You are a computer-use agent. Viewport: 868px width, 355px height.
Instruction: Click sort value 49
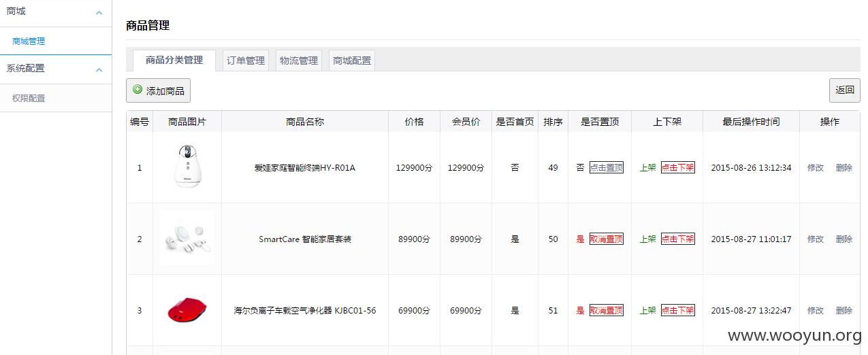coord(553,167)
